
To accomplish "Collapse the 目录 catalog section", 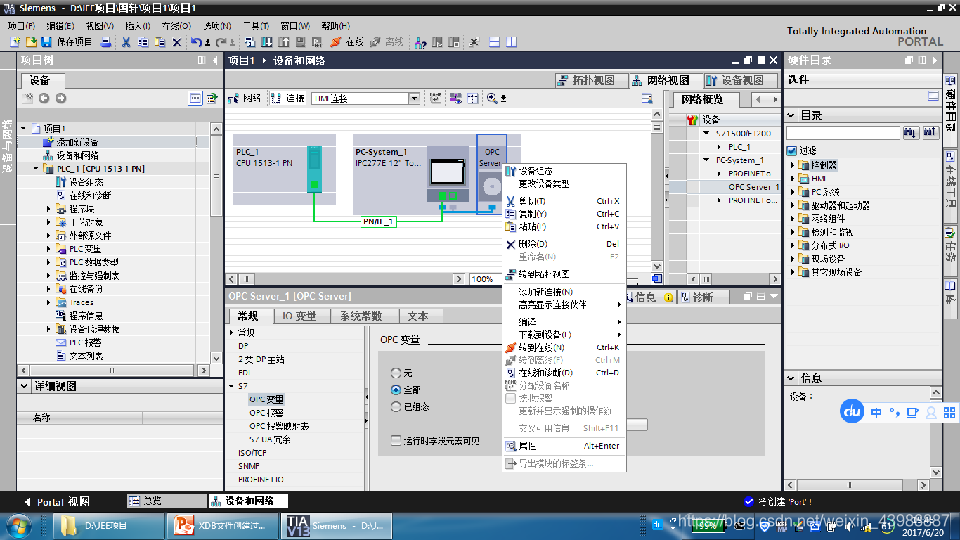I will tap(791, 115).
